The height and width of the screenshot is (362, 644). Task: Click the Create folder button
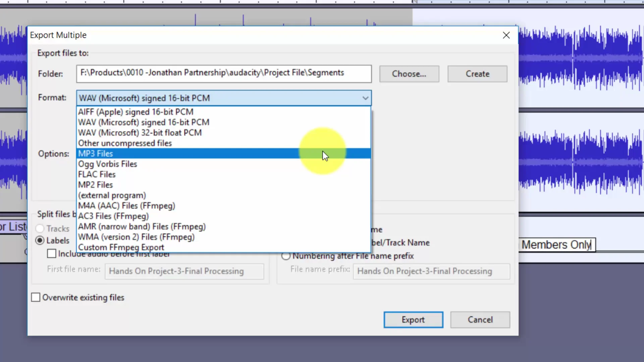point(477,74)
